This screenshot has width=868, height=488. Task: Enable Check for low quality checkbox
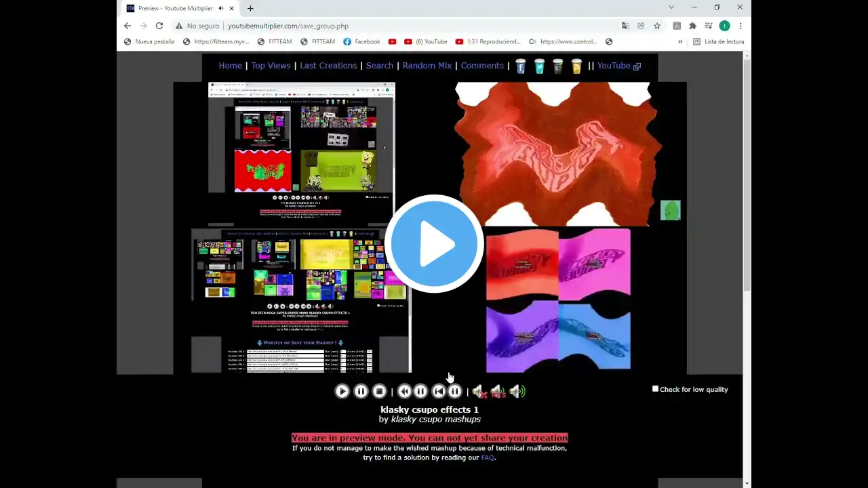(x=655, y=389)
